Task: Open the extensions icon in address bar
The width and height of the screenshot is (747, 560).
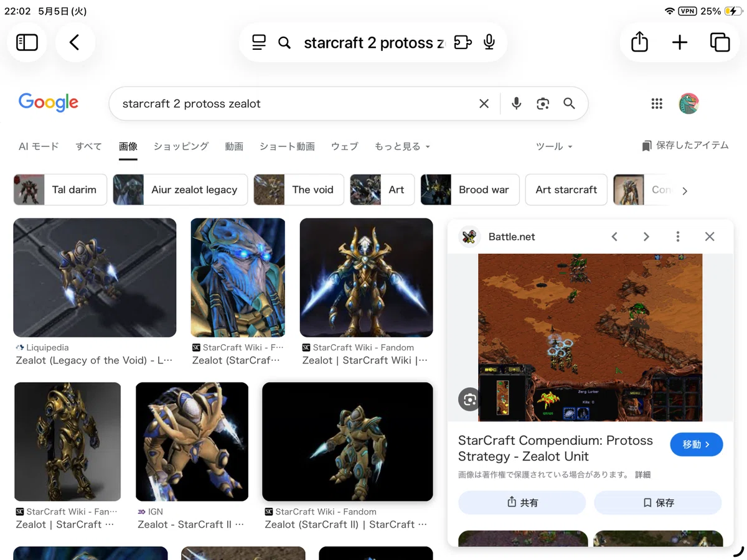Action: click(463, 42)
